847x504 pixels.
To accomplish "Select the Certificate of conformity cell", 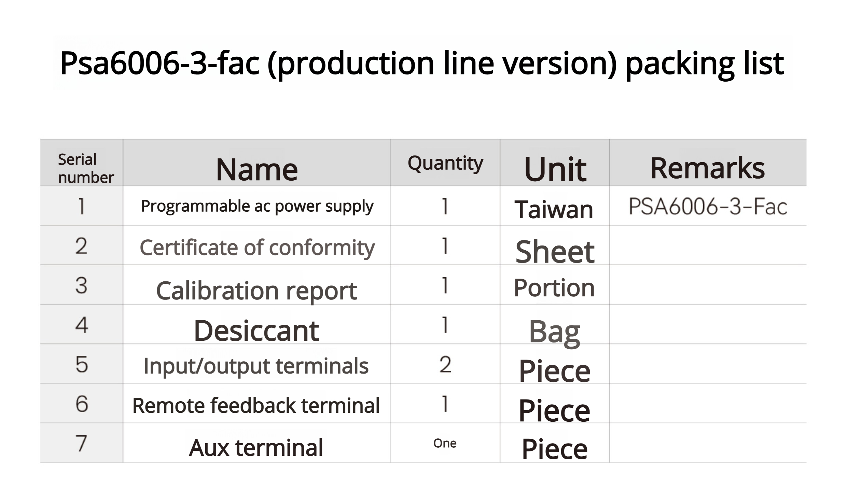I will coord(257,247).
